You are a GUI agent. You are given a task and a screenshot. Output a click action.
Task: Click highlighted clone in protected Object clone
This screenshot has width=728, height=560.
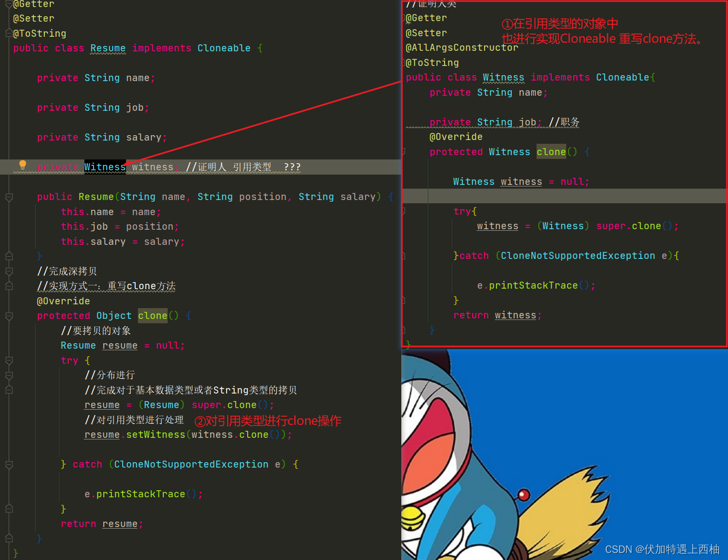pos(153,316)
